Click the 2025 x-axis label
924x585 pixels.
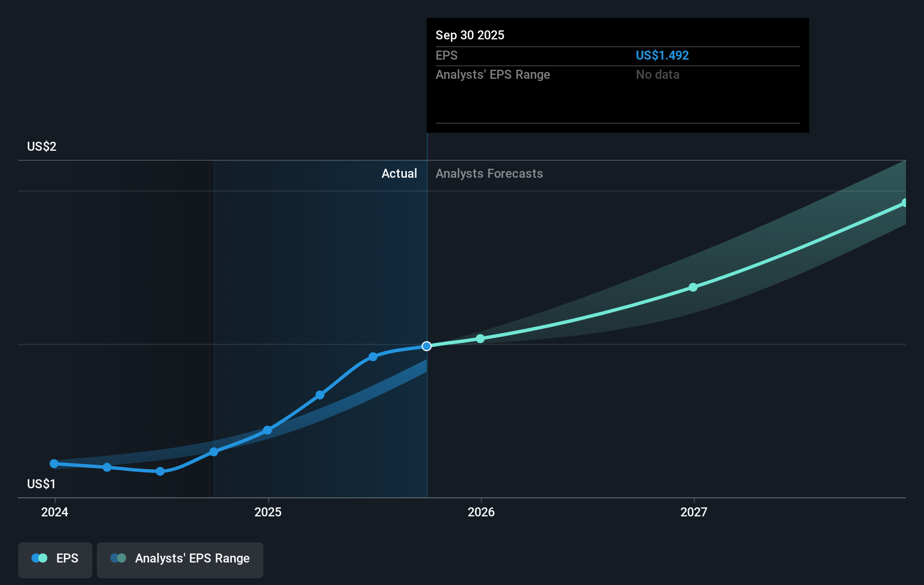(268, 512)
